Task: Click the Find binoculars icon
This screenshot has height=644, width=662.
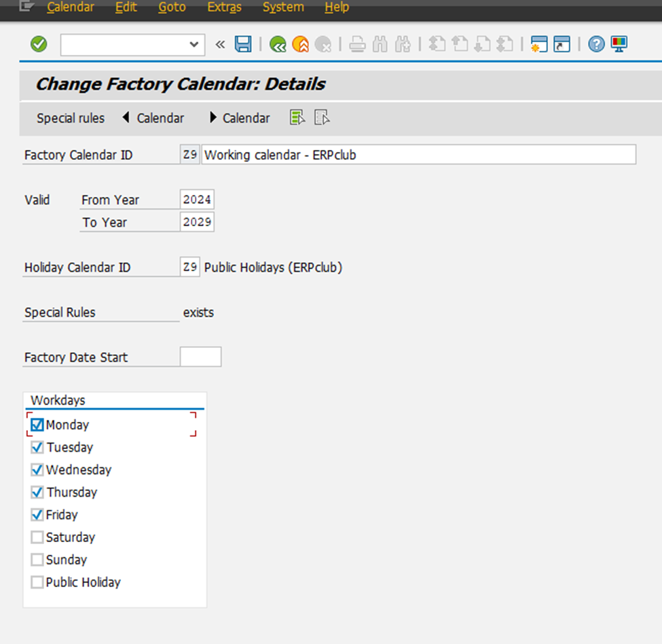Action: coord(380,44)
